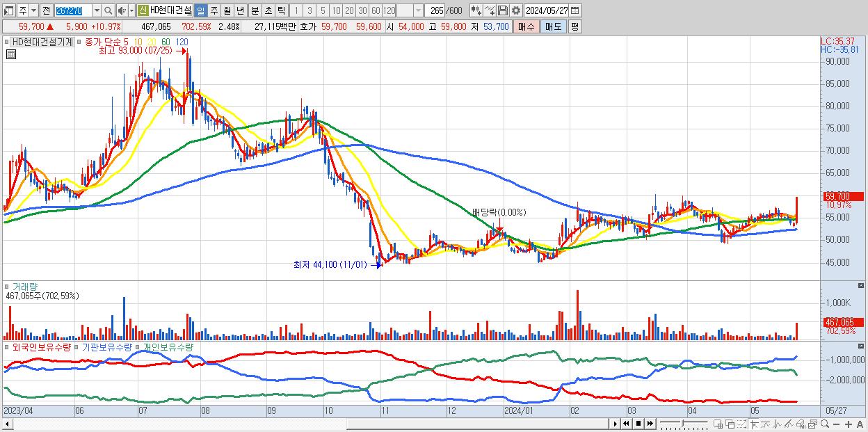Click the top-left chart layout icon
This screenshot has width=868, height=432.
(9, 10)
